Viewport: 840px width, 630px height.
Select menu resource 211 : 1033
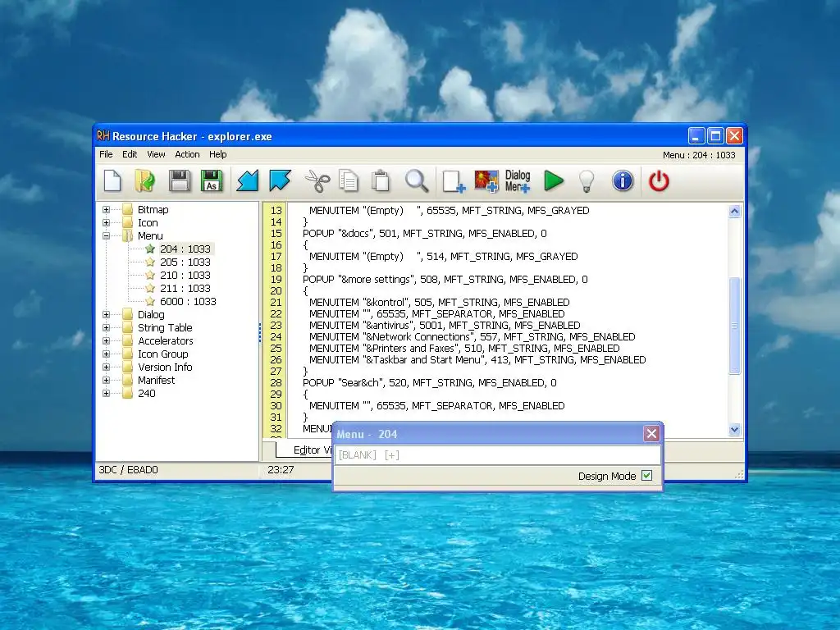click(185, 288)
